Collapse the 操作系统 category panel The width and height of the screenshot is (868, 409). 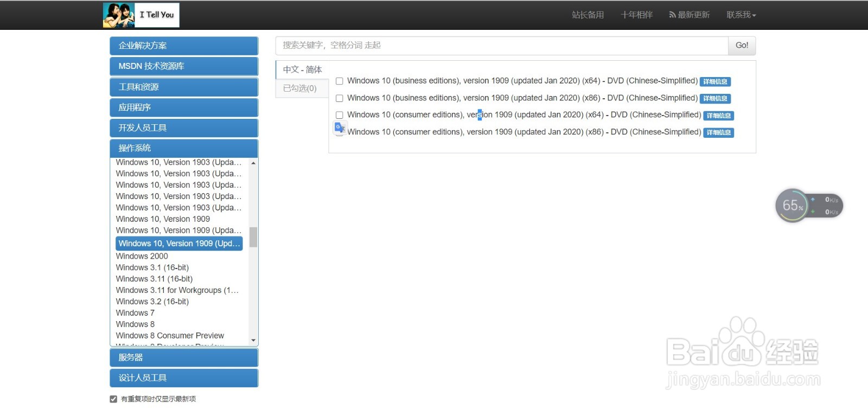(184, 148)
